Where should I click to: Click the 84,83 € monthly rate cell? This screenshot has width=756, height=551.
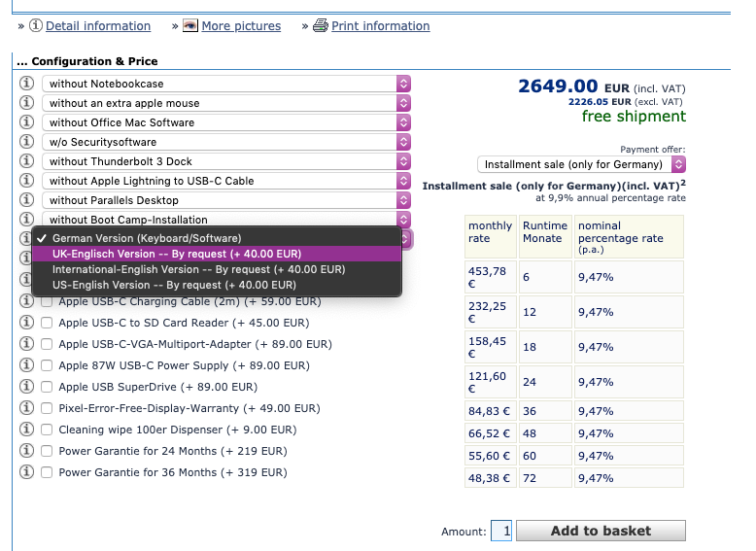point(491,411)
